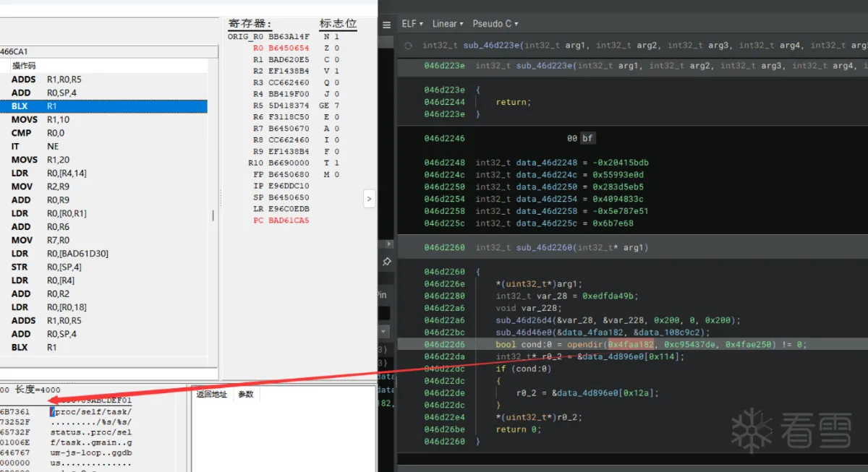Click the PC register value BAD61CA5
The width and height of the screenshot is (868, 472).
pyautogui.click(x=289, y=220)
